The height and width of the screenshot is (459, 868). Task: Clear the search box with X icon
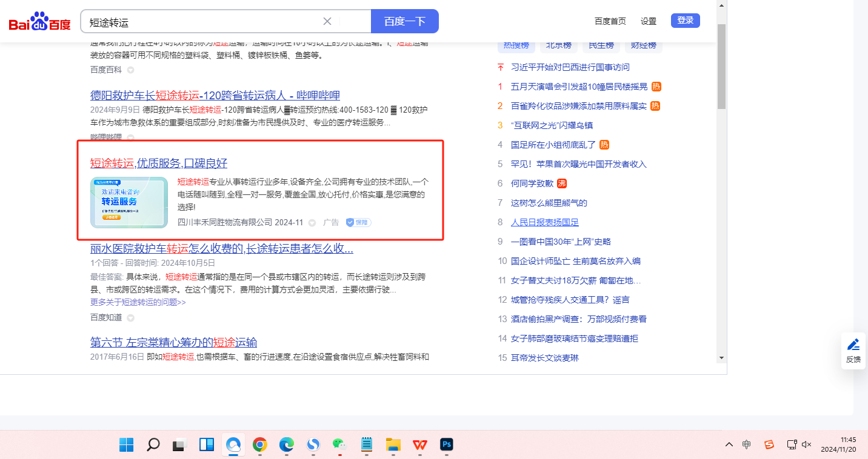coord(327,21)
